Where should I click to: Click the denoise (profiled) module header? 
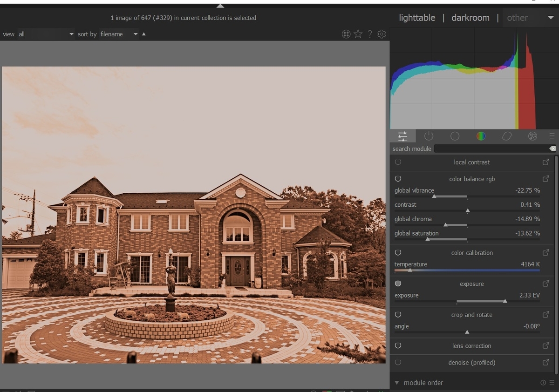(x=472, y=362)
